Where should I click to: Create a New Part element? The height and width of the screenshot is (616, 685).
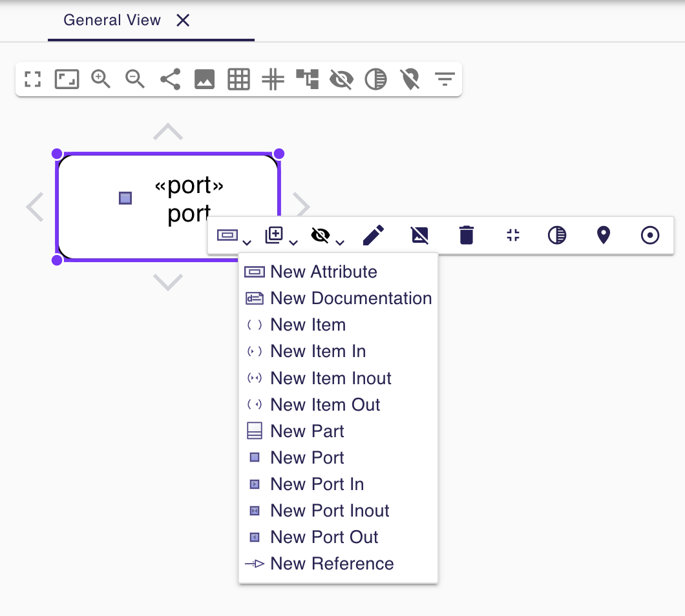tap(306, 431)
